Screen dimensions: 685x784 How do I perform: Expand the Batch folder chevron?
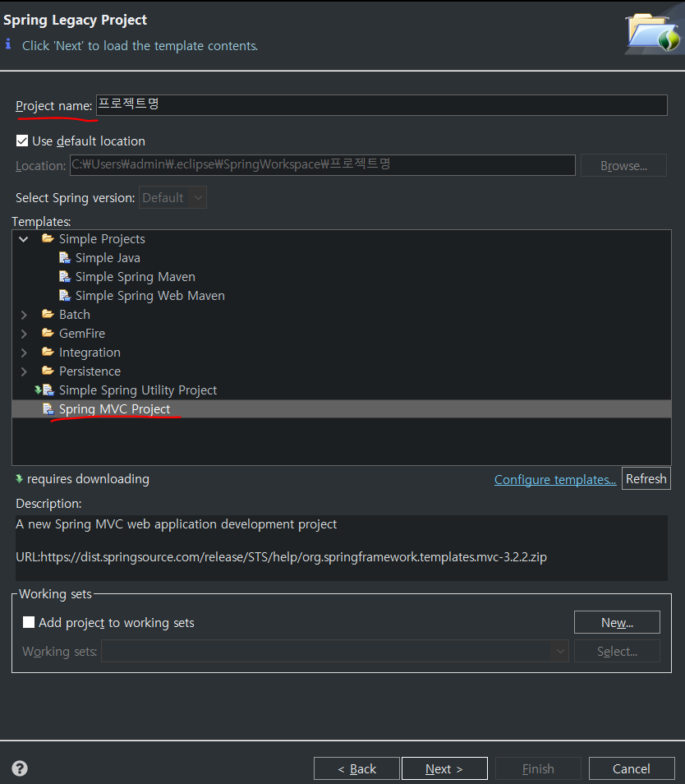coord(24,315)
